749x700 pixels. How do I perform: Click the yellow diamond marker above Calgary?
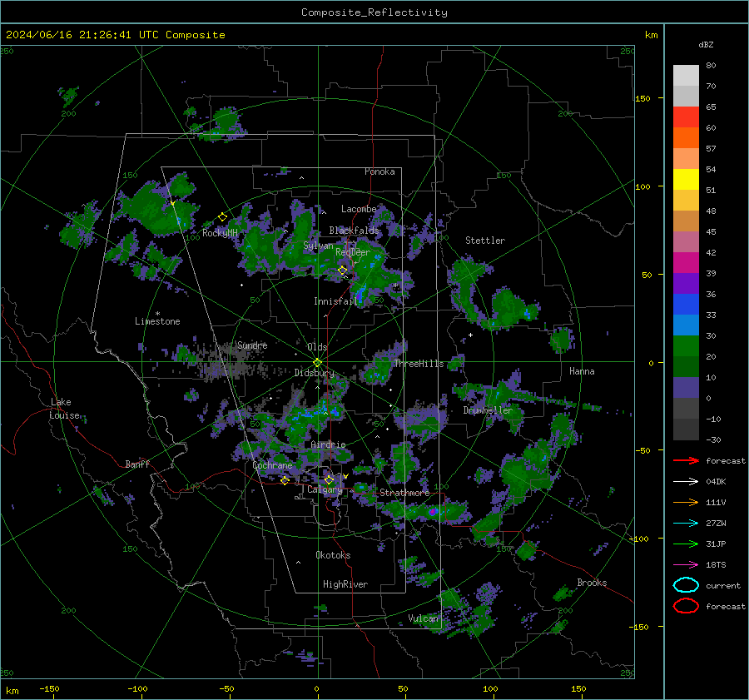(x=329, y=479)
